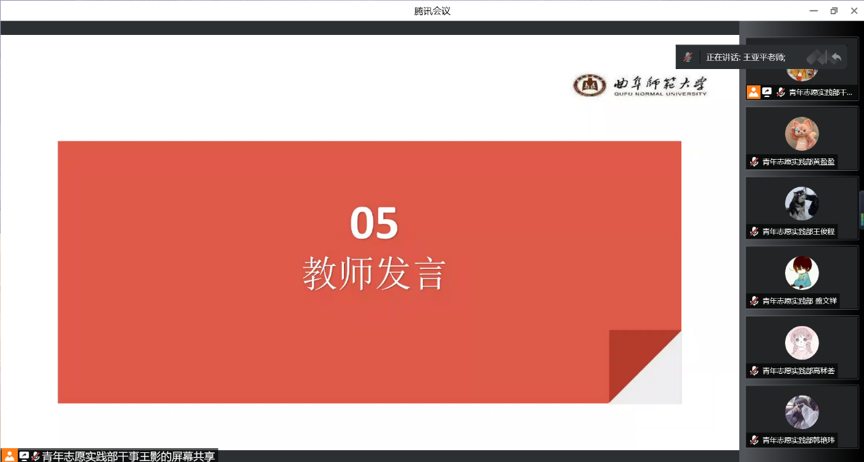Click the back arrow in speaking banner
The image size is (864, 462).
[836, 57]
